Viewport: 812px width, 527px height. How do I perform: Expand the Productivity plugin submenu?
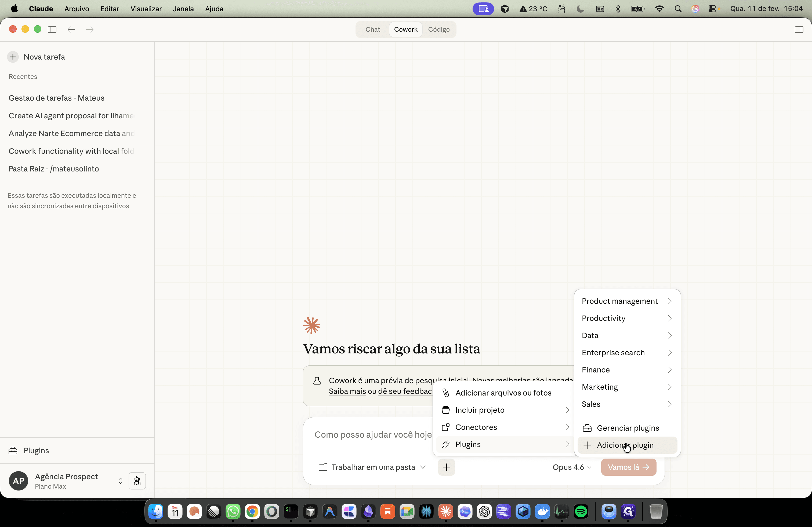627,318
